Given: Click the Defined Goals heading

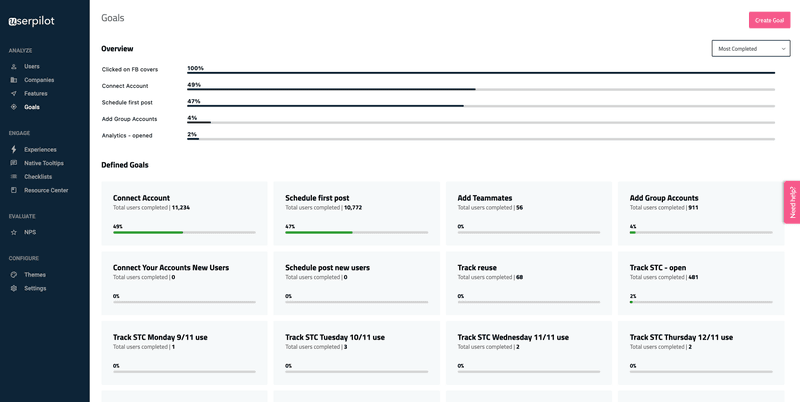Looking at the screenshot, I should click(x=125, y=165).
